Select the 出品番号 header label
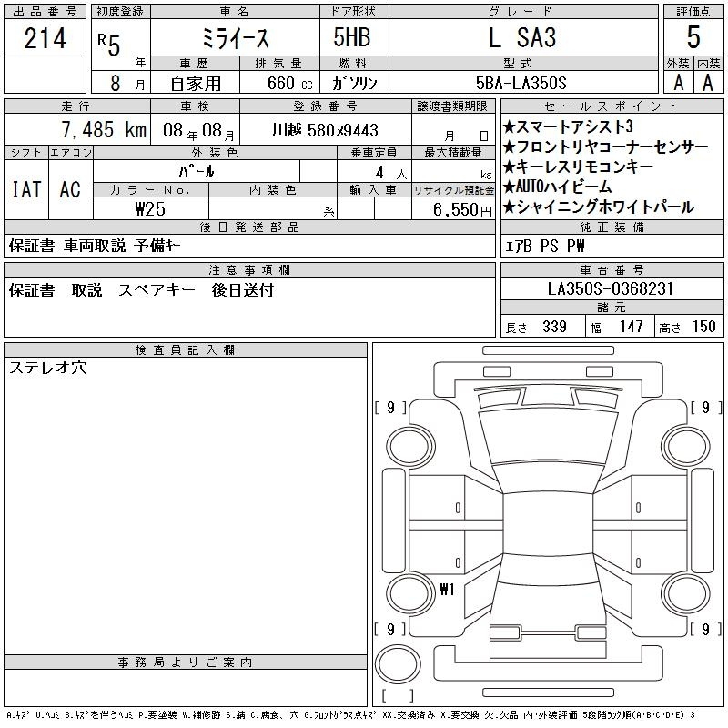 pos(45,12)
